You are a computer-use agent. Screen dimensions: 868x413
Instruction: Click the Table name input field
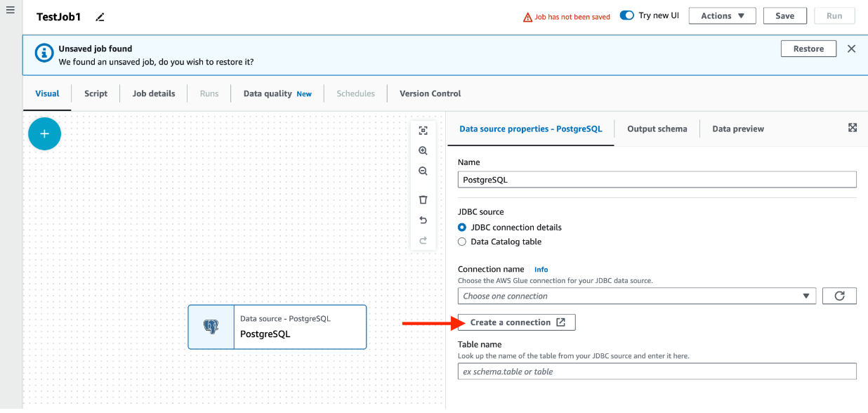pyautogui.click(x=657, y=372)
